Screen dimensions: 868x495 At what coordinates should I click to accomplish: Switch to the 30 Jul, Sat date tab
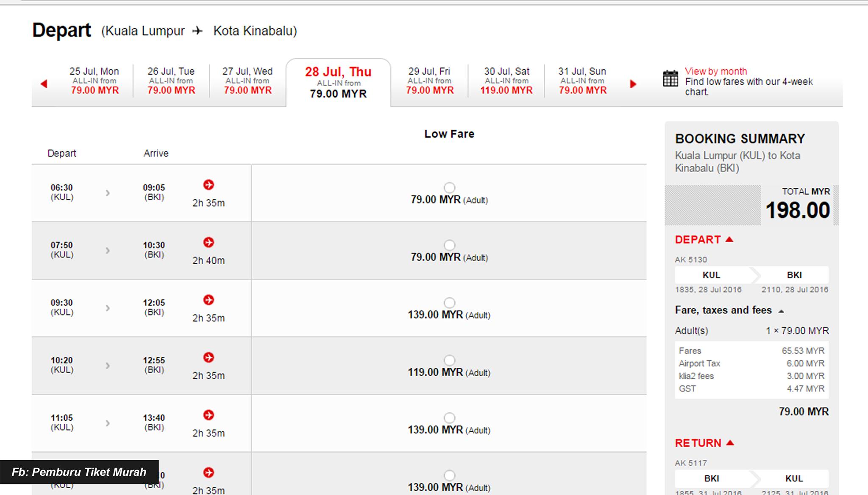[x=506, y=81]
